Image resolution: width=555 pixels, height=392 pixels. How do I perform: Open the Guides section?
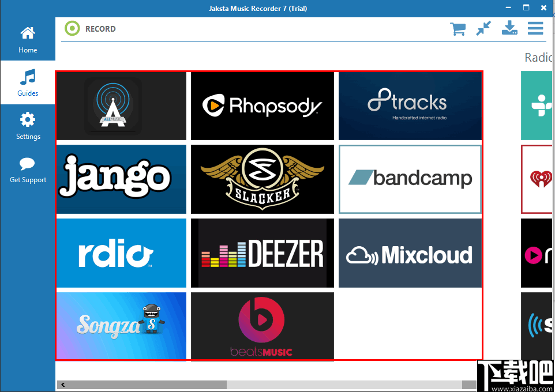click(x=28, y=82)
